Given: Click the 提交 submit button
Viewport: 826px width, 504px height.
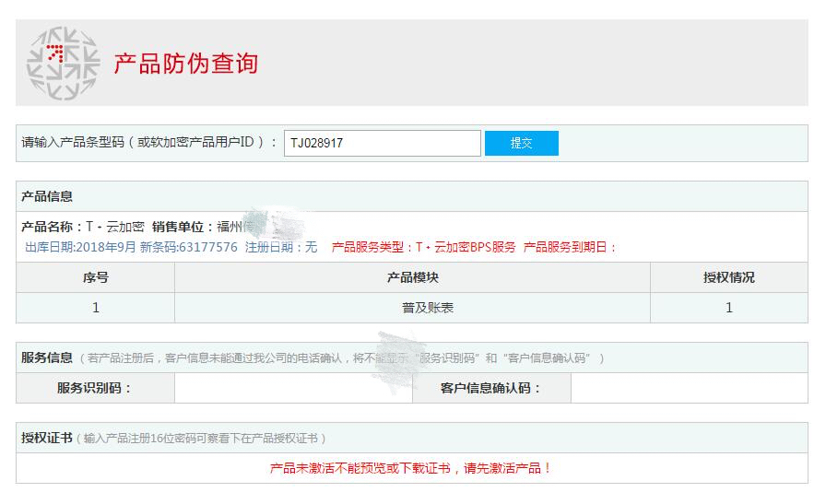Looking at the screenshot, I should 522,143.
